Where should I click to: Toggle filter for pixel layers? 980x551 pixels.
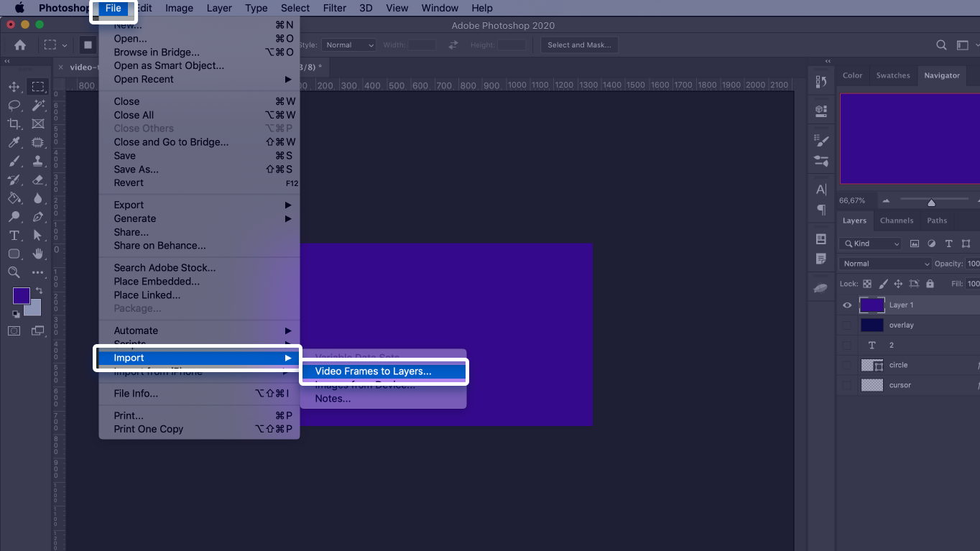tap(915, 244)
